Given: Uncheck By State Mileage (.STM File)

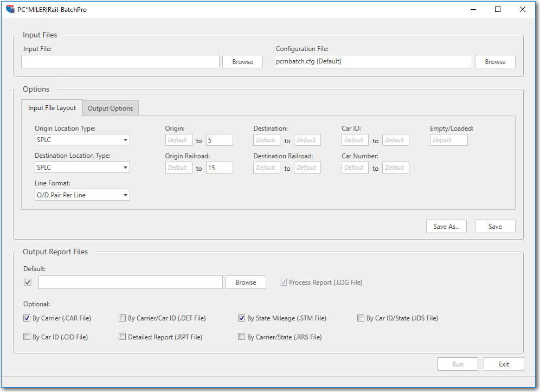Looking at the screenshot, I should (x=241, y=318).
